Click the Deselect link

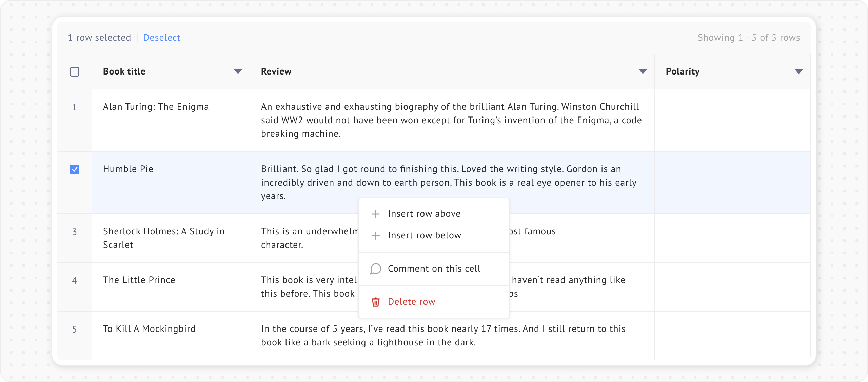pyautogui.click(x=161, y=38)
